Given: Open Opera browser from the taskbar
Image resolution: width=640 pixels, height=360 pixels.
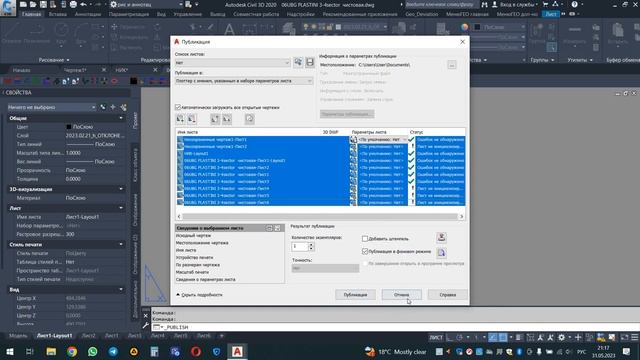Looking at the screenshot, I should 196,351.
